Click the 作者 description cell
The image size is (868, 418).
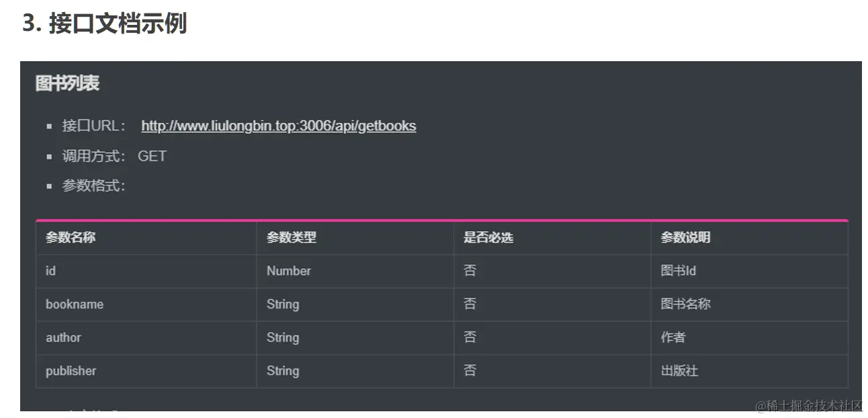click(x=672, y=337)
